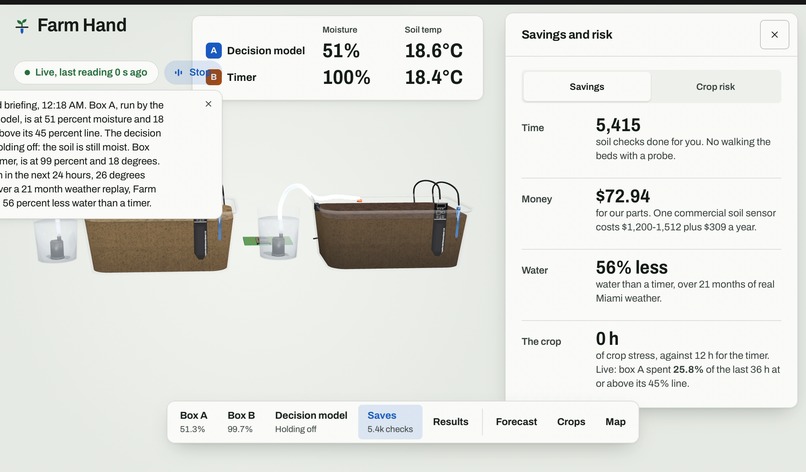Open the Box B tab showing 99.7%
The height and width of the screenshot is (472, 806).
[x=241, y=422]
